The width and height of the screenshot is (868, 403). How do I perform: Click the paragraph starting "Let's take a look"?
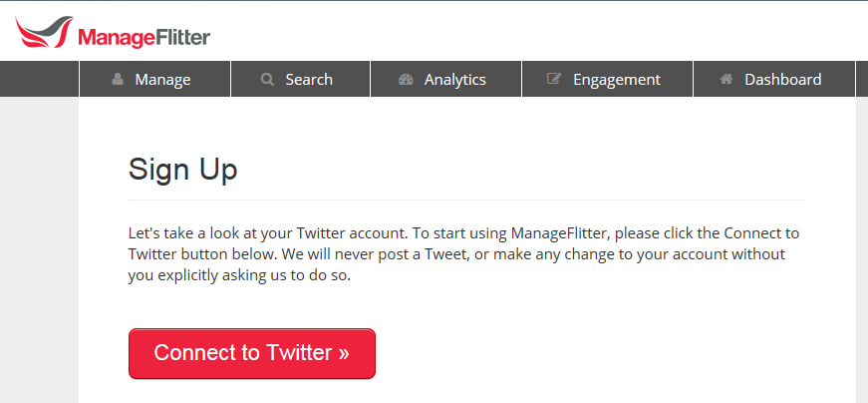(x=463, y=254)
